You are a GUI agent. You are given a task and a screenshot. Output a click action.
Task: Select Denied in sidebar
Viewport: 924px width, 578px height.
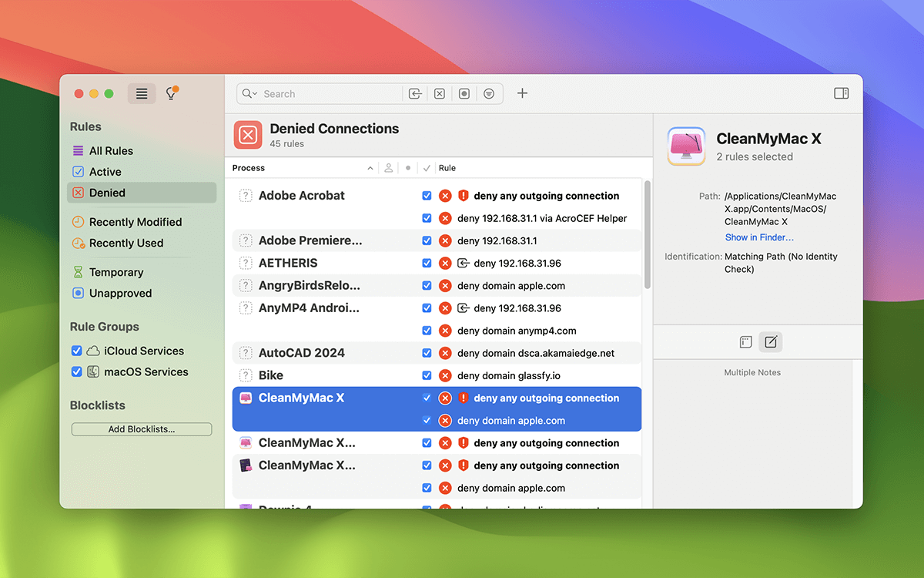click(142, 193)
